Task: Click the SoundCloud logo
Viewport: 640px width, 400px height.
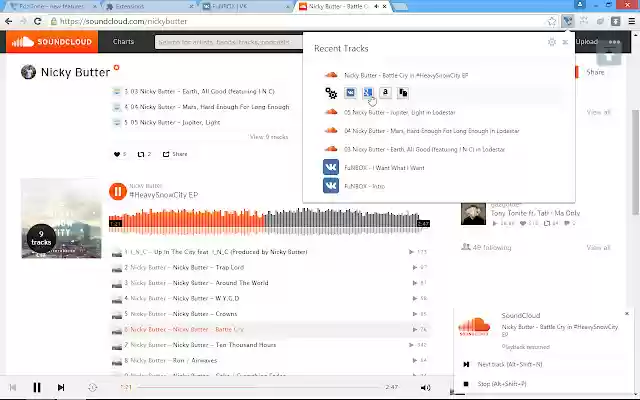Action: point(52,42)
